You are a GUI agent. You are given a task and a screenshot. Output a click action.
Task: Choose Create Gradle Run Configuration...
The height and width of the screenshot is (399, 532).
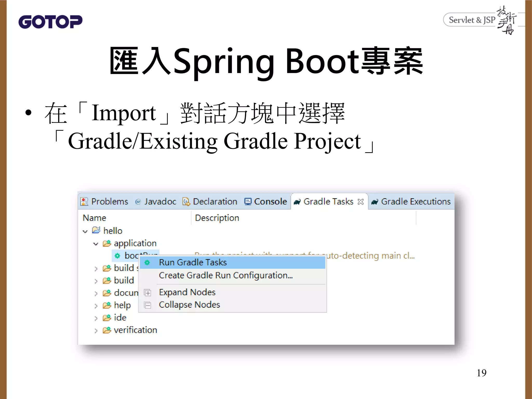coord(232,275)
